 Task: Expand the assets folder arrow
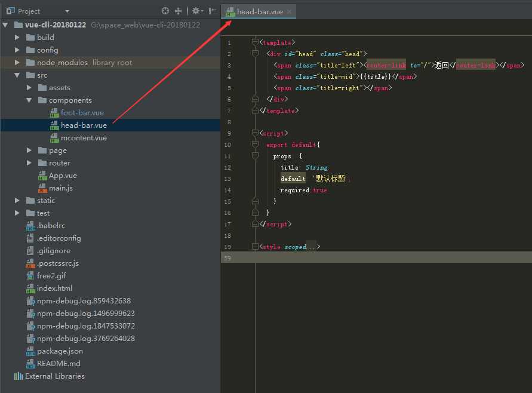(x=29, y=88)
